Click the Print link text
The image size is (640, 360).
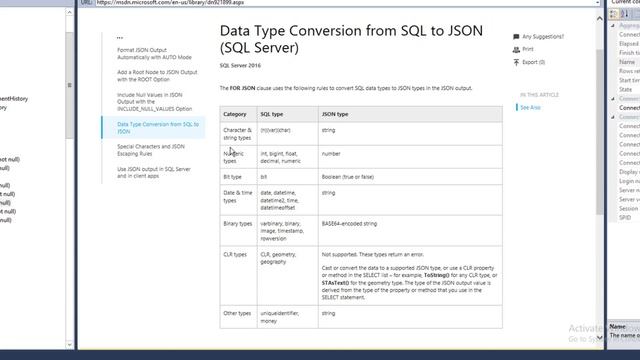[x=528, y=49]
